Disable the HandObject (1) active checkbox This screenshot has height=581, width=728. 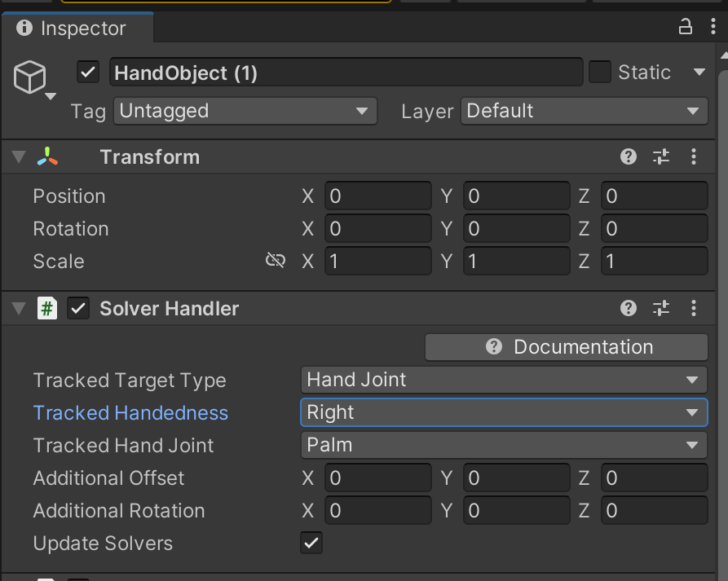click(88, 72)
